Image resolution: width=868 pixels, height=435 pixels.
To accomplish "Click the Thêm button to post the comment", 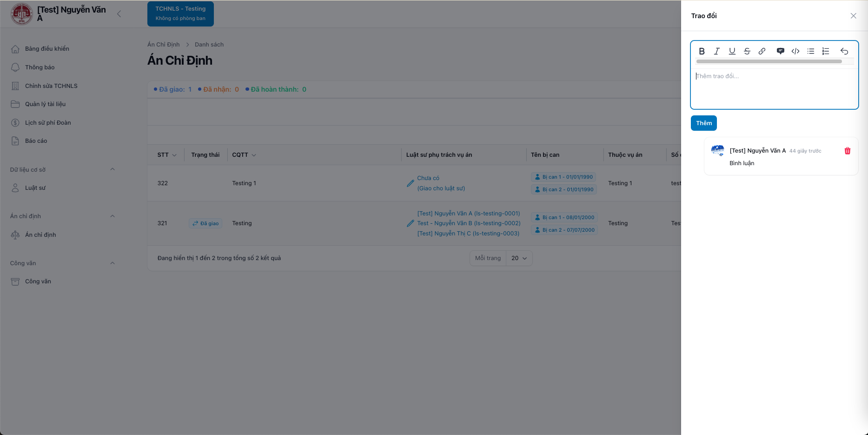I will (x=703, y=123).
